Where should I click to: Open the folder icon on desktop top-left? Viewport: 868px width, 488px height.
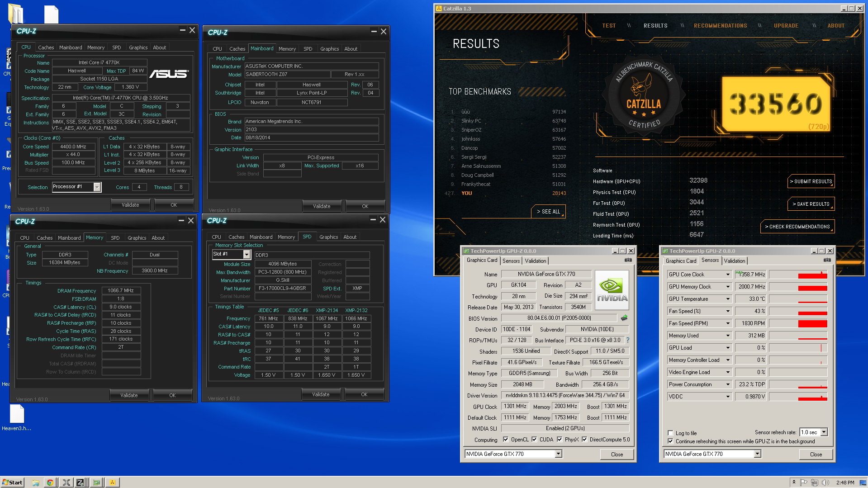[16, 14]
